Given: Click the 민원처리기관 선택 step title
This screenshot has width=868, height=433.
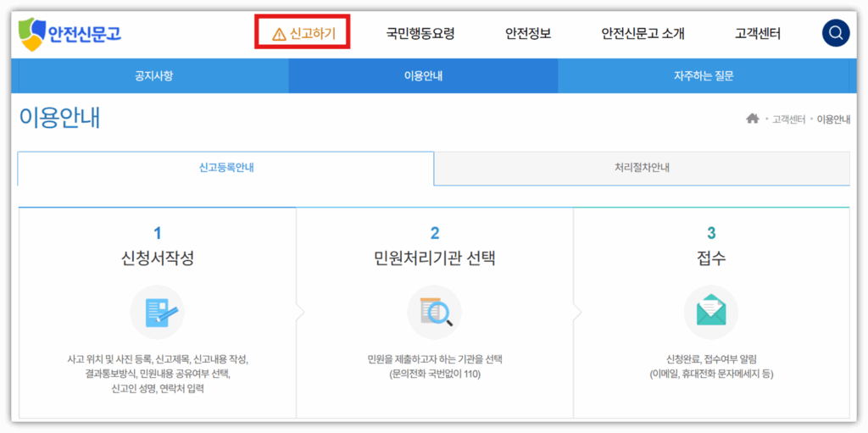Looking at the screenshot, I should point(435,258).
